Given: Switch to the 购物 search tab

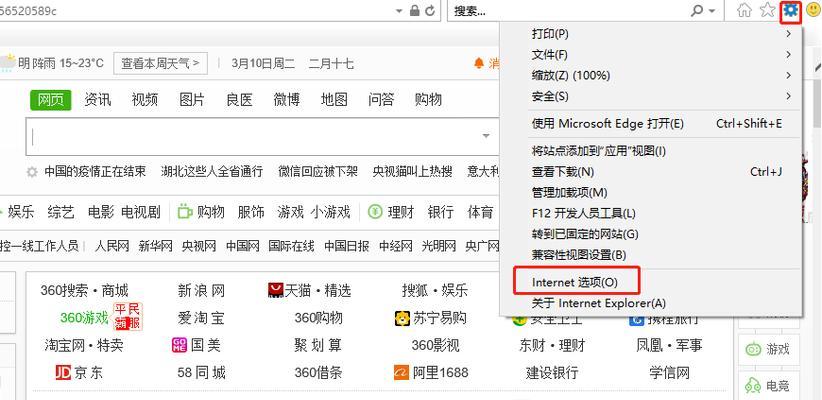Looking at the screenshot, I should (428, 100).
